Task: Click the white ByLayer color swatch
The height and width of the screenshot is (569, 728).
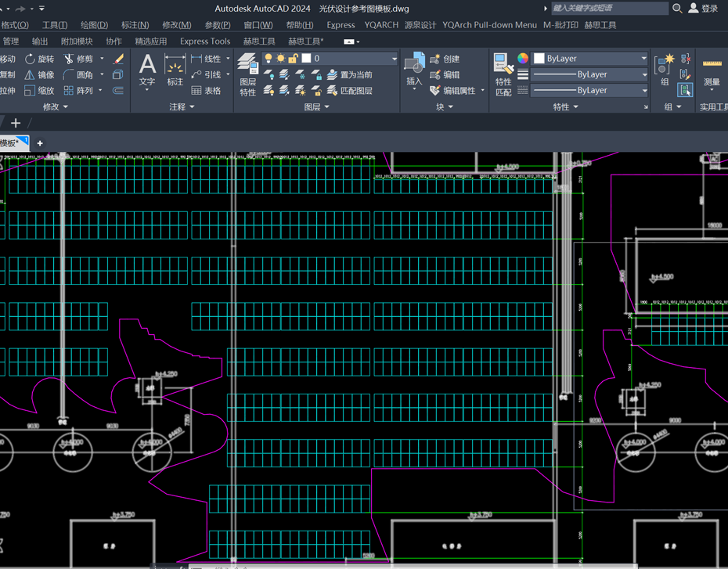Action: [x=539, y=59]
